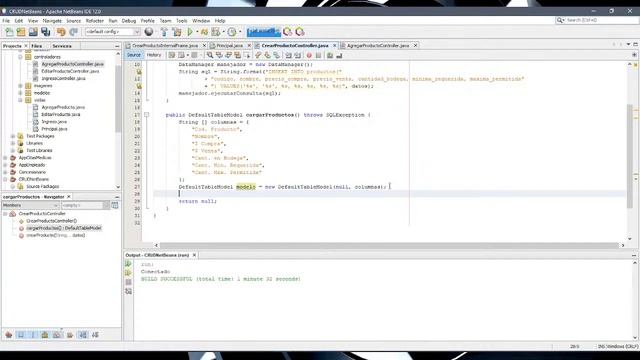Click the New Project toolbar icon
The width and height of the screenshot is (640, 360).
21,32
